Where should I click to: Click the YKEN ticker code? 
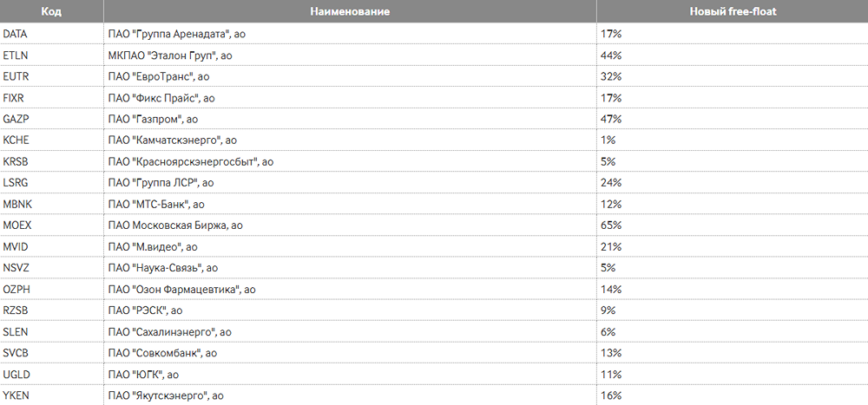(16, 396)
